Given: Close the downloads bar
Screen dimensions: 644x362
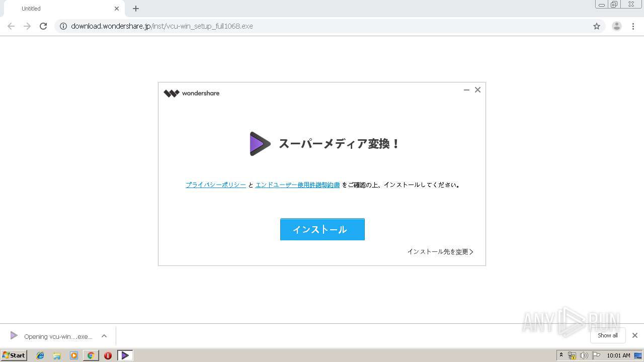Looking at the screenshot, I should click(x=635, y=335).
